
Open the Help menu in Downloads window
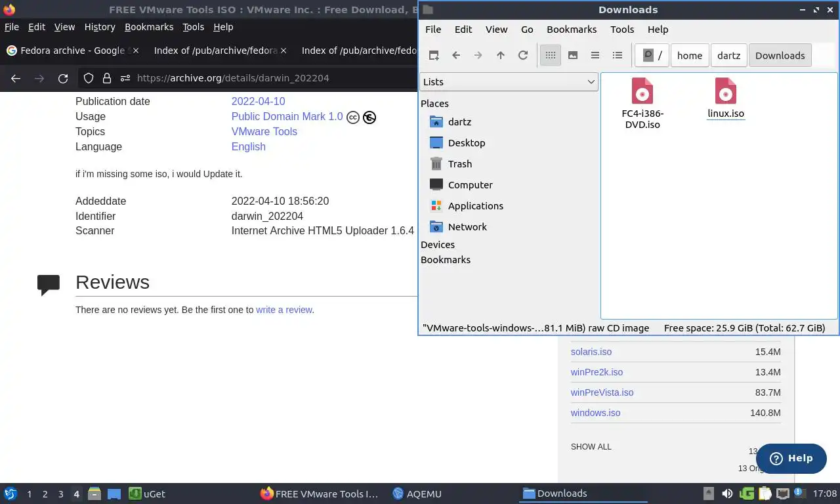tap(658, 30)
